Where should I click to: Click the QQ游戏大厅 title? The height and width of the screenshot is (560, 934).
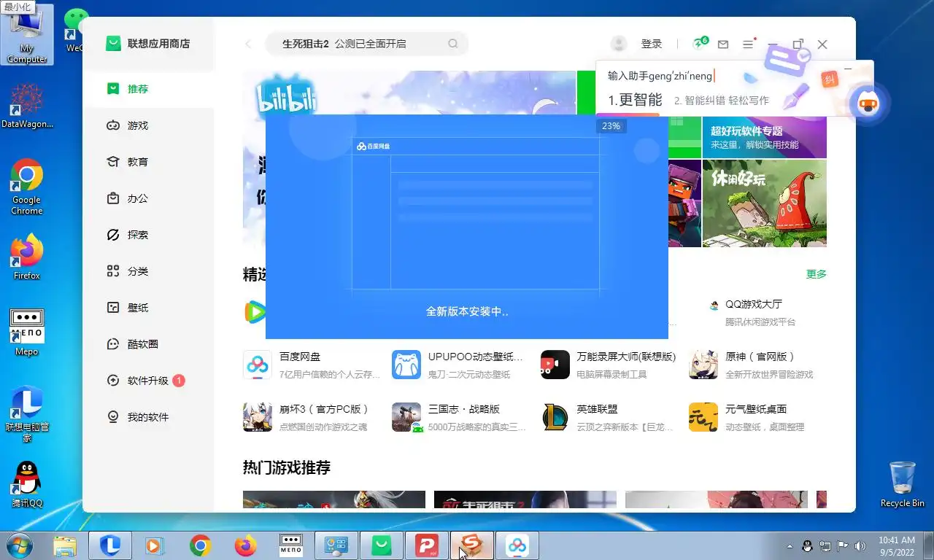754,304
